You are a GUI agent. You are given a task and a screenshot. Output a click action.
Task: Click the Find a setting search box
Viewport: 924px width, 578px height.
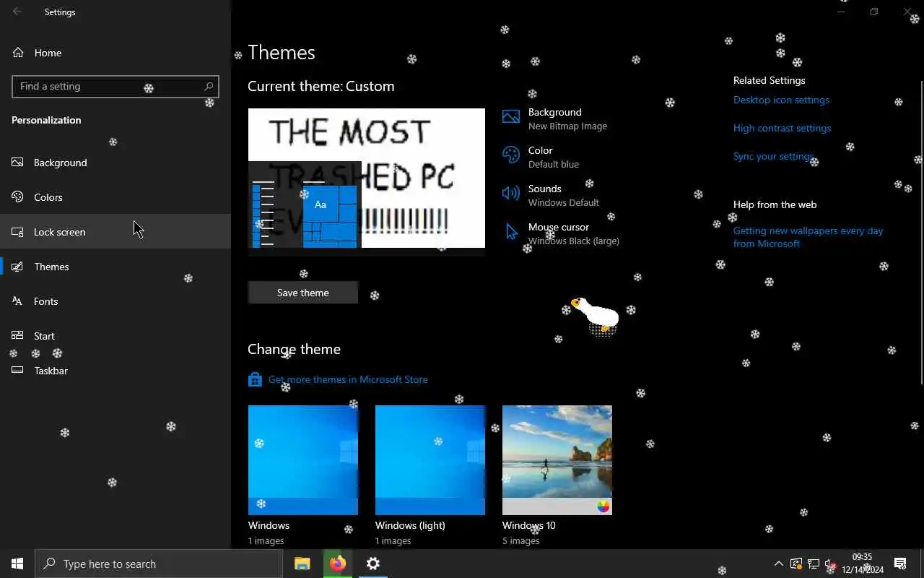pyautogui.click(x=115, y=86)
